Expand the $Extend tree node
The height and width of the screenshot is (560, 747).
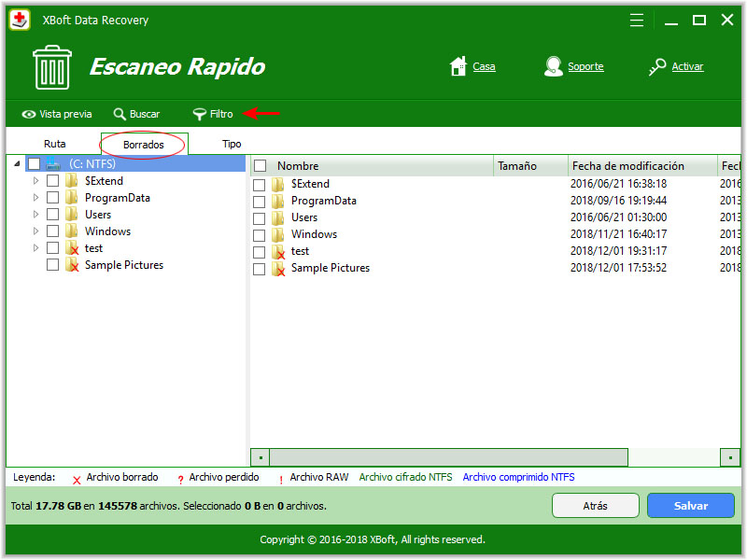(x=35, y=181)
